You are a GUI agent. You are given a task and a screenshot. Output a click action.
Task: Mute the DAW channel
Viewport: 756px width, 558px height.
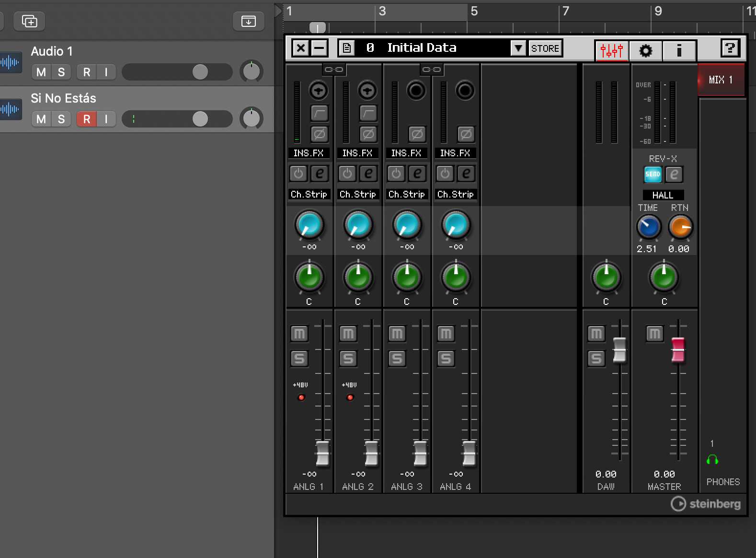(x=596, y=334)
